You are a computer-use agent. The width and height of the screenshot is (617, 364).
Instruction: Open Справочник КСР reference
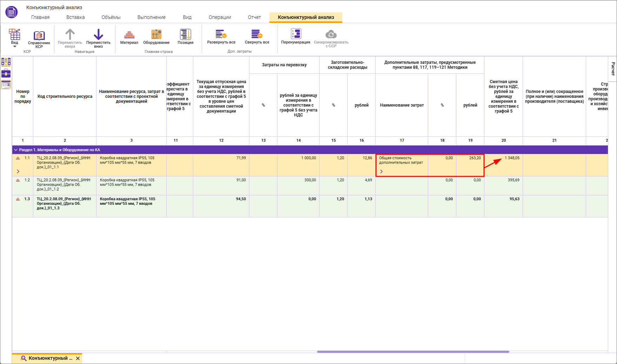click(x=39, y=39)
